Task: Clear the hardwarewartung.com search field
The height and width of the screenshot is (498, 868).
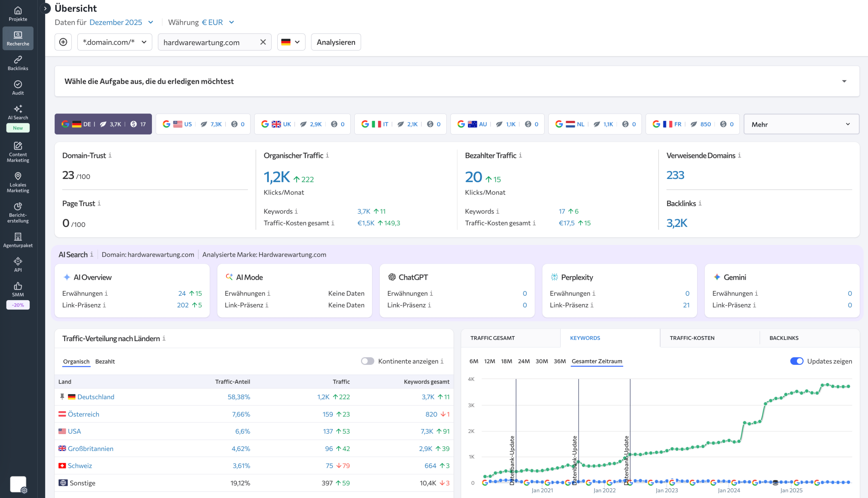Action: [x=263, y=42]
